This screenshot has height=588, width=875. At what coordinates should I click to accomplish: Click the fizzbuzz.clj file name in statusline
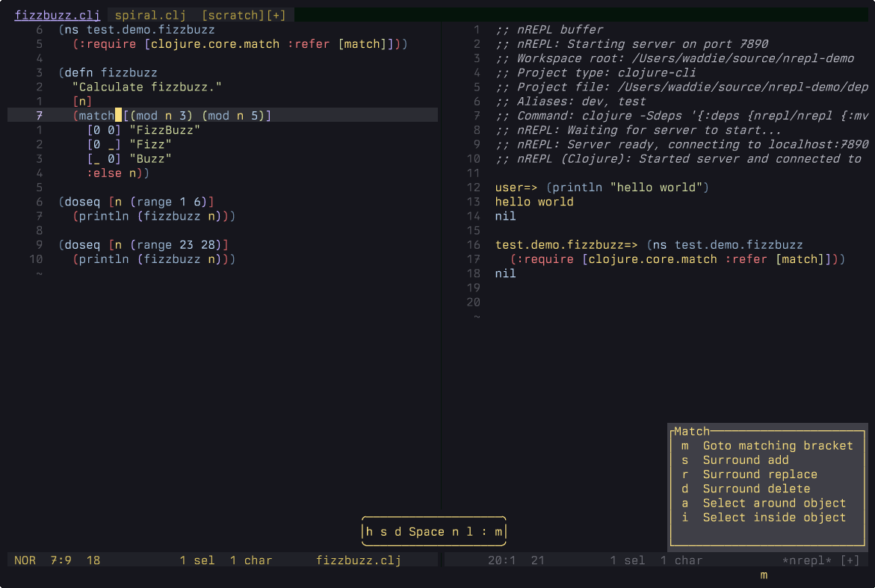coord(358,560)
